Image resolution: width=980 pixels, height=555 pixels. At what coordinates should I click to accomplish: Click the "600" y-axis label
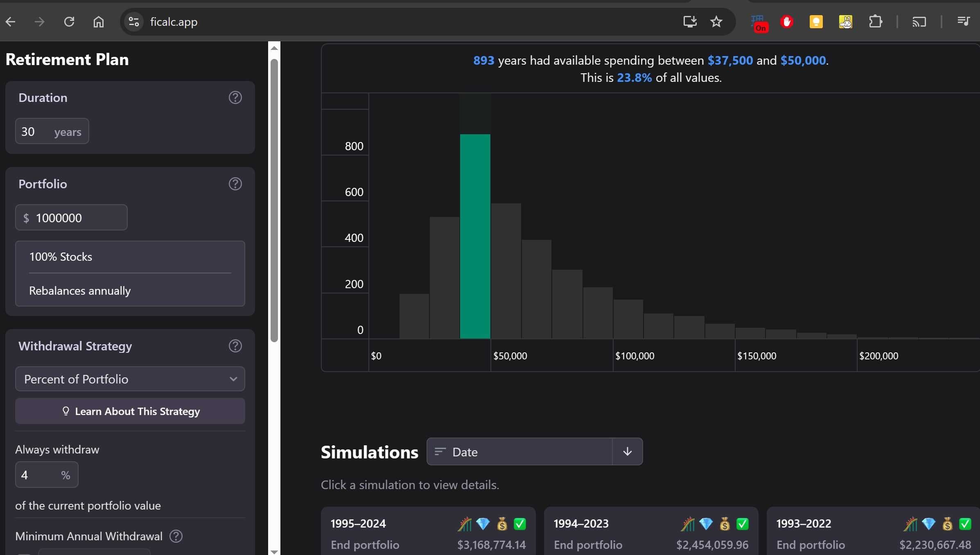(x=354, y=192)
